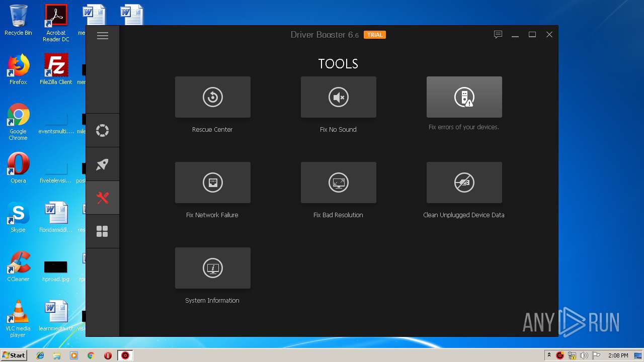Open VLC media player desktop shortcut
Viewport: 644px width, 362px height.
click(18, 319)
